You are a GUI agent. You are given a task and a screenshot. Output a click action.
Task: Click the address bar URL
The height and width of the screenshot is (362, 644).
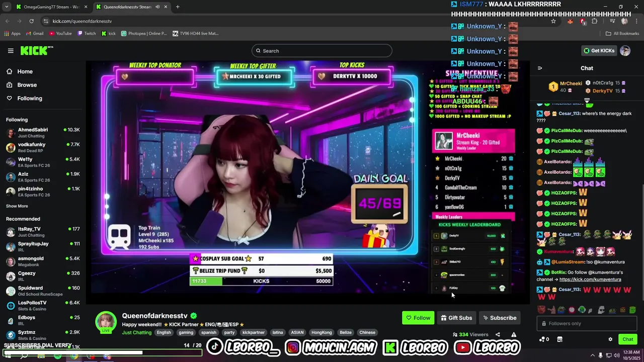click(x=82, y=21)
